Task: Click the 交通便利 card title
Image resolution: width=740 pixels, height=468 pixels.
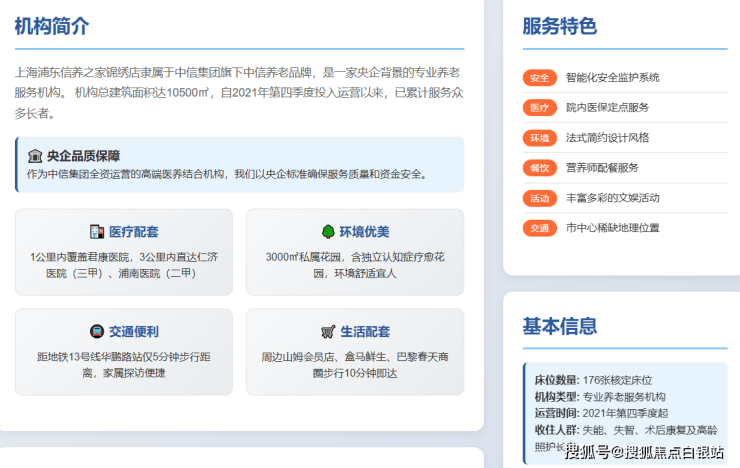Action: [134, 331]
